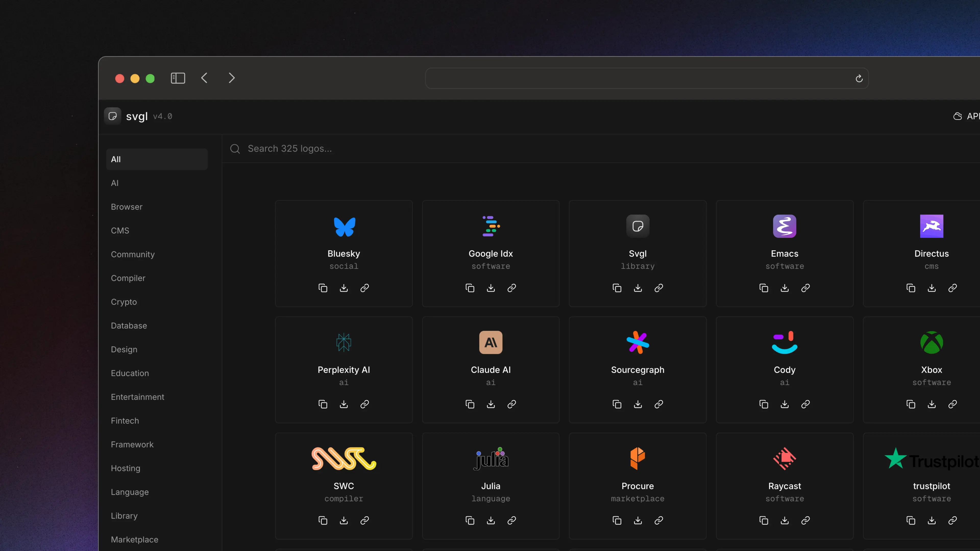
Task: Copy the Bluesky logo SVG
Action: (323, 288)
